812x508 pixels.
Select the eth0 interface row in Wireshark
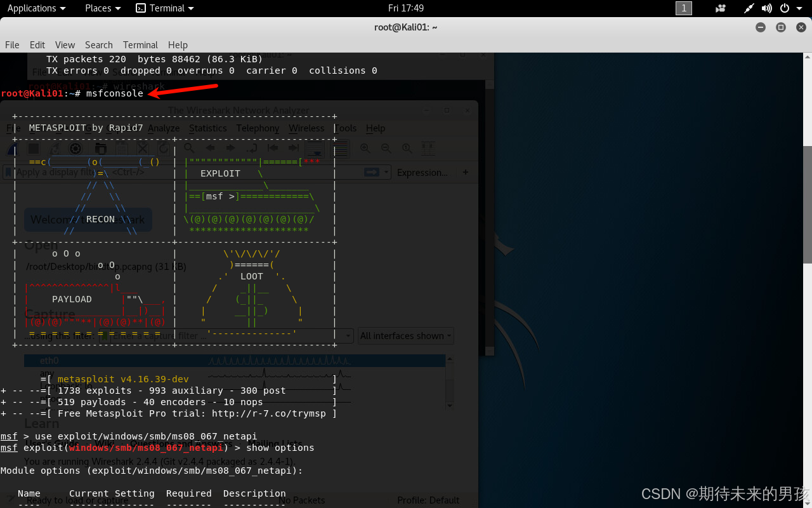[x=235, y=361]
